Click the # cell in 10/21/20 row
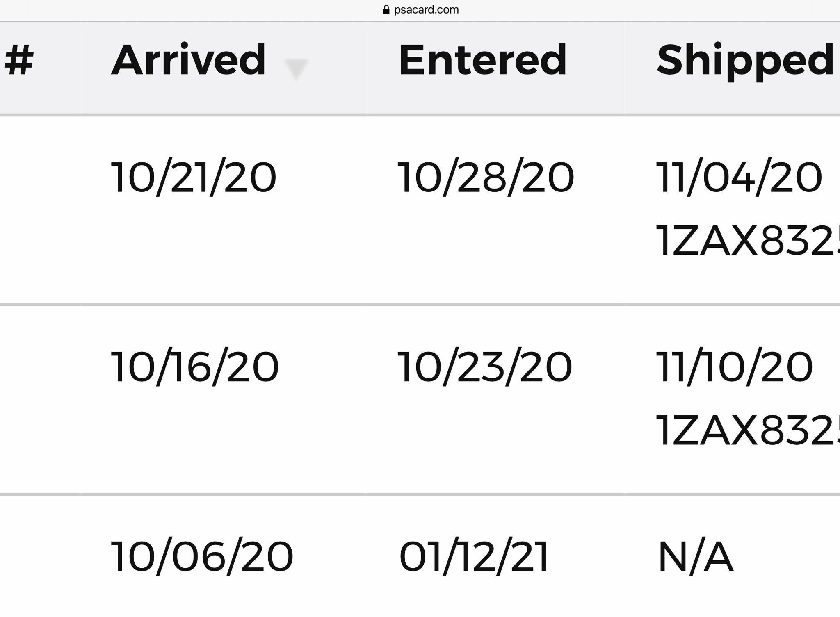The height and width of the screenshot is (617, 840). (x=41, y=210)
